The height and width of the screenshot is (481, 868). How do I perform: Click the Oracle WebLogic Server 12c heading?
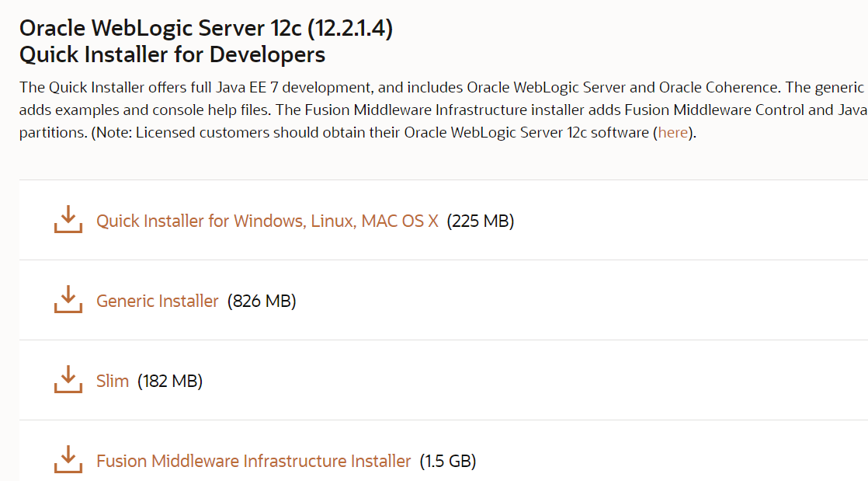tap(207, 28)
